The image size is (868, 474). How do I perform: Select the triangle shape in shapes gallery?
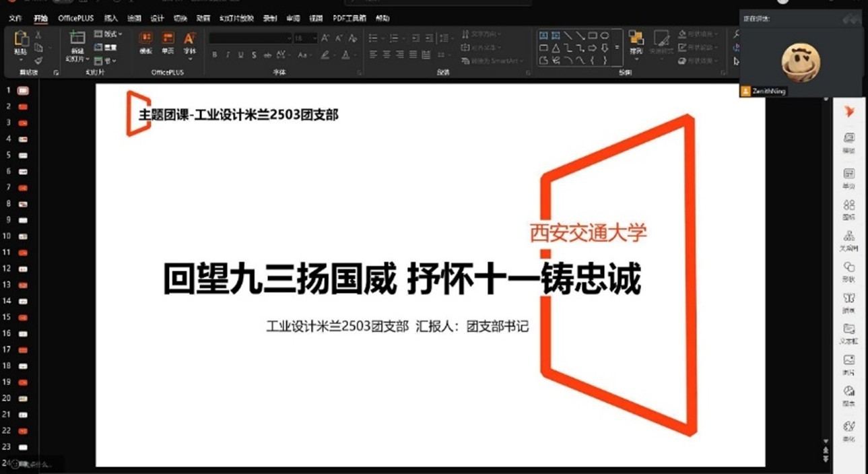pos(556,48)
